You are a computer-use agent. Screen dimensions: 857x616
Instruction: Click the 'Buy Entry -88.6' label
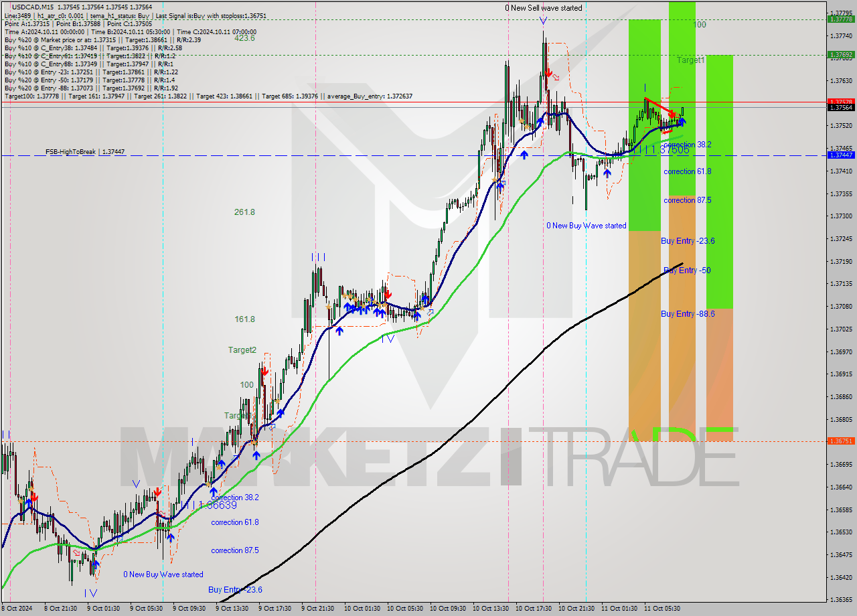[688, 314]
